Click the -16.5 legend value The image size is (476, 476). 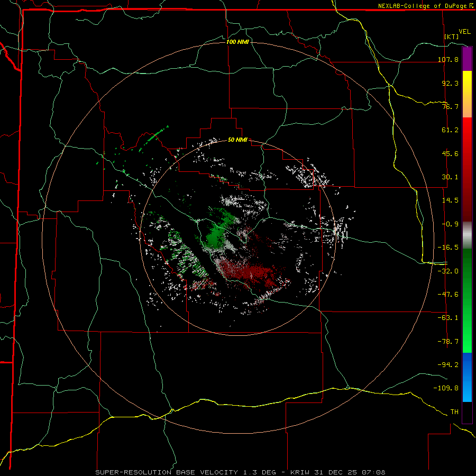click(x=448, y=248)
